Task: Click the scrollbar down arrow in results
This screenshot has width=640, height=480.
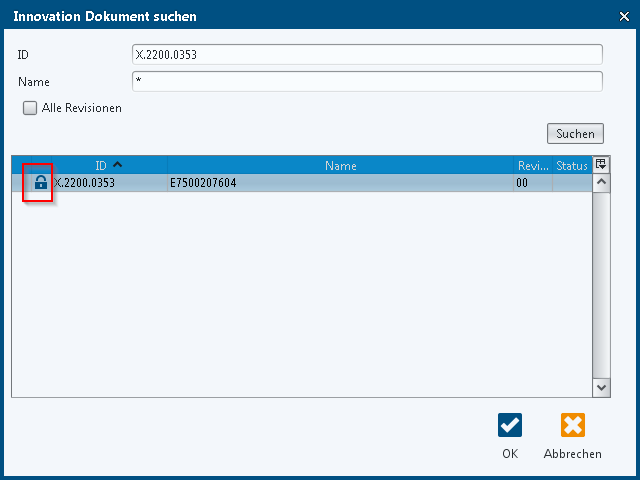Action: [601, 387]
